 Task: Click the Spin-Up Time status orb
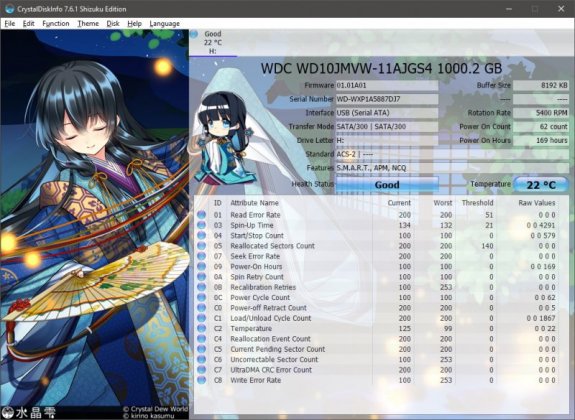pos(201,225)
